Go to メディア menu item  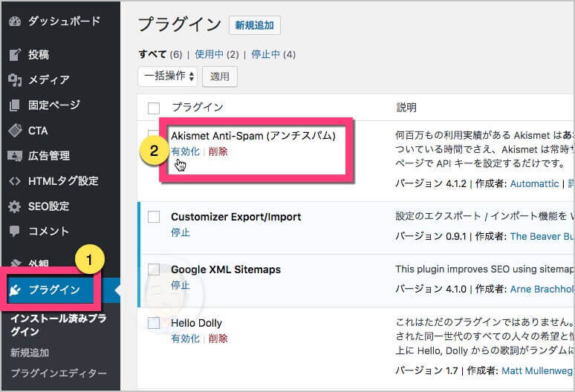(49, 79)
